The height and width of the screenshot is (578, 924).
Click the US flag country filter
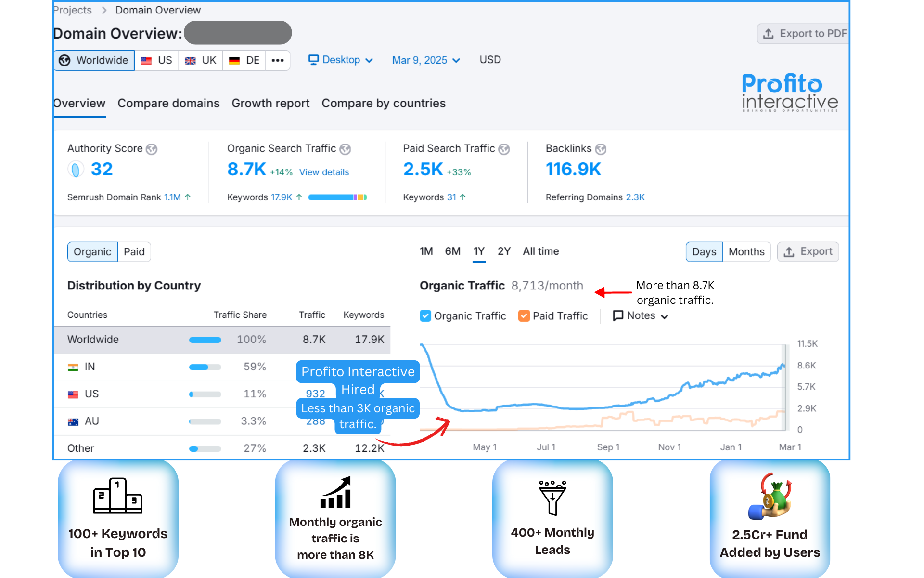point(147,60)
